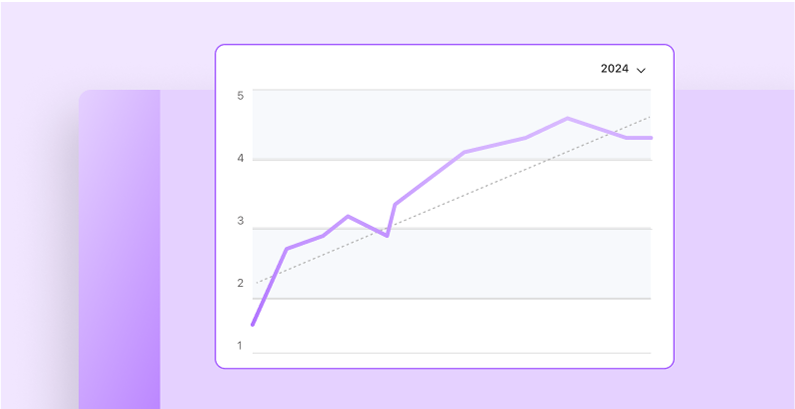Screen dimensions: 795x409
Task: Click the chart's bottom baseline at 1
Action: (450, 353)
